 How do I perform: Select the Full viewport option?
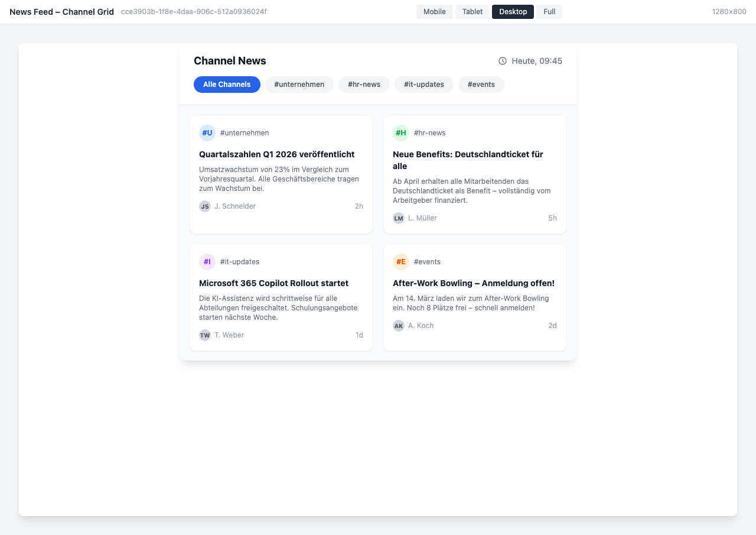coord(549,12)
